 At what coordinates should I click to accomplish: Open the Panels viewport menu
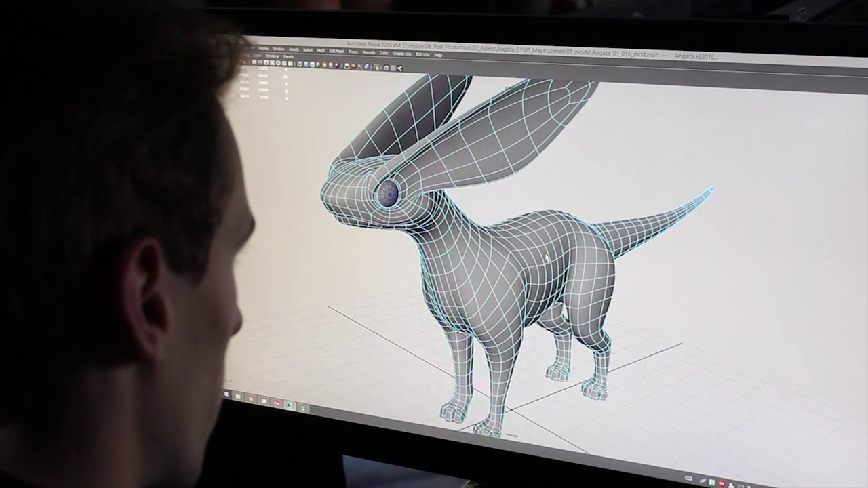(288, 56)
